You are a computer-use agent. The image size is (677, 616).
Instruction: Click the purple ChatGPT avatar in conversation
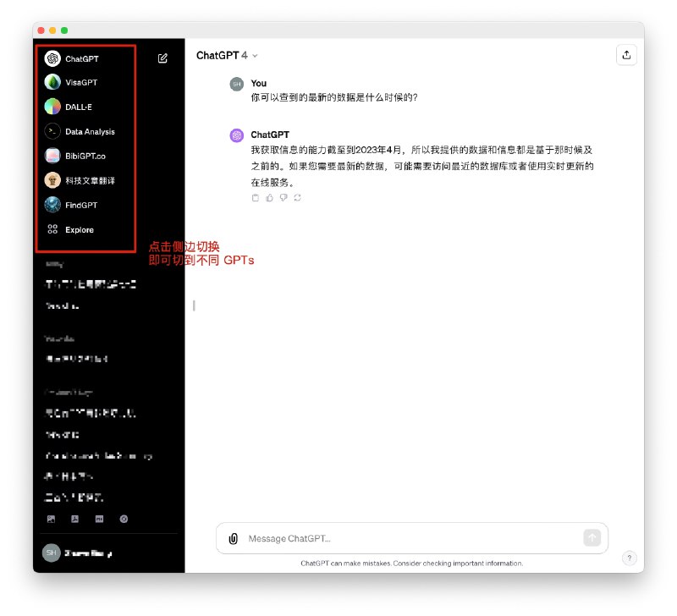click(237, 135)
